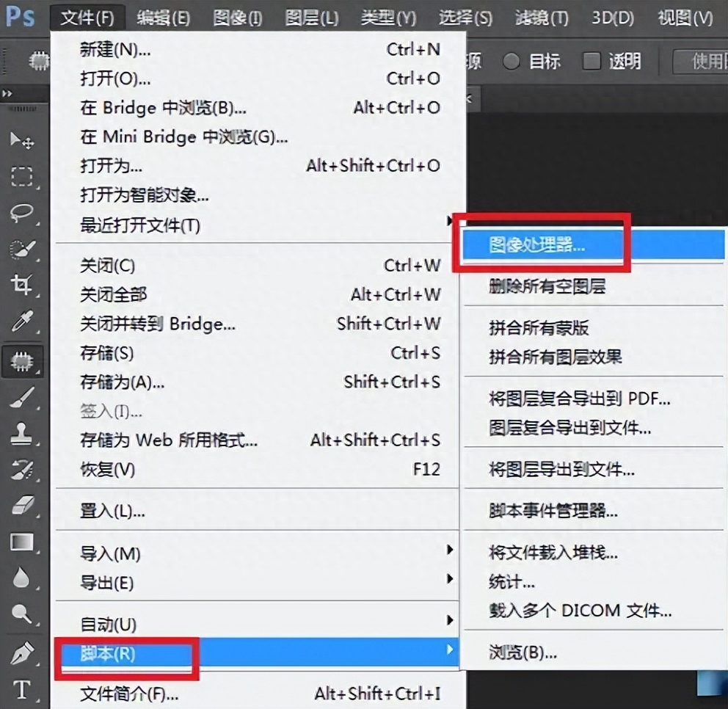Select the Lasso tool
Screen dimensions: 728x709
click(22, 213)
